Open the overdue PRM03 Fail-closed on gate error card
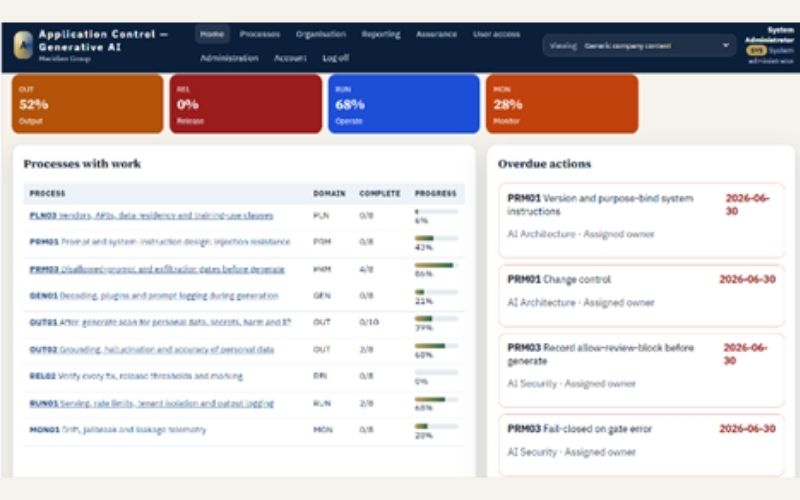This screenshot has width=800, height=500. click(641, 445)
